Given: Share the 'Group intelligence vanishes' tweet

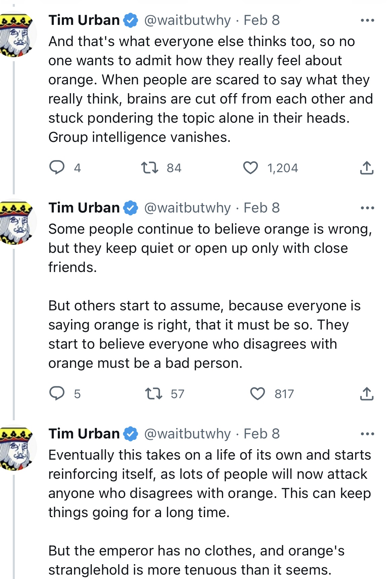Looking at the screenshot, I should (366, 167).
